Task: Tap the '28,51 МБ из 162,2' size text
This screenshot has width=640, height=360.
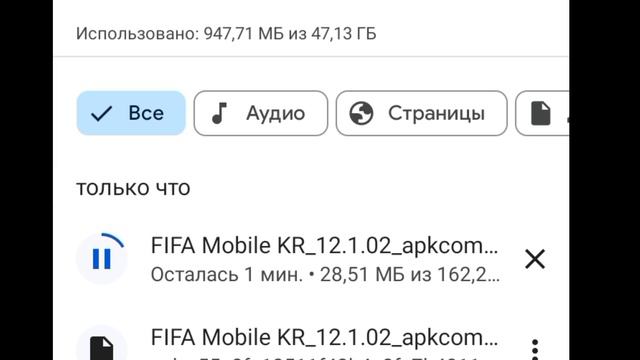Action: pyautogui.click(x=409, y=275)
